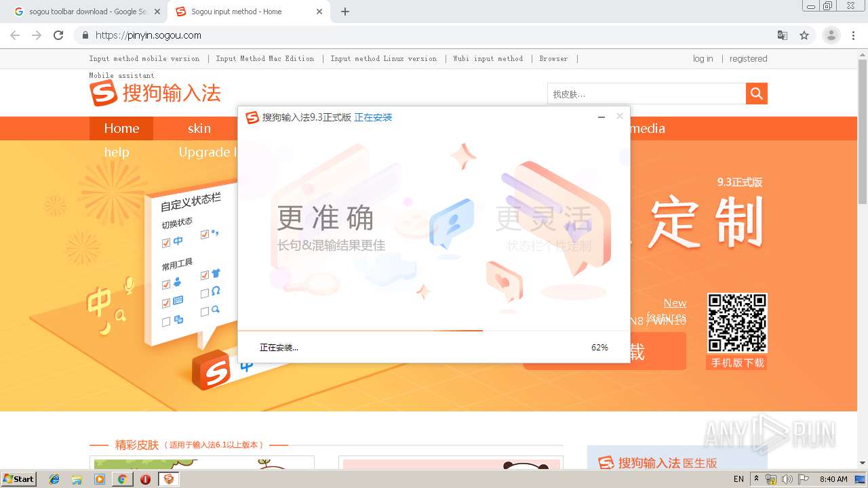Viewport: 868px width, 488px height.
Task: Click the installer's Sogou logo icon
Action: click(252, 117)
